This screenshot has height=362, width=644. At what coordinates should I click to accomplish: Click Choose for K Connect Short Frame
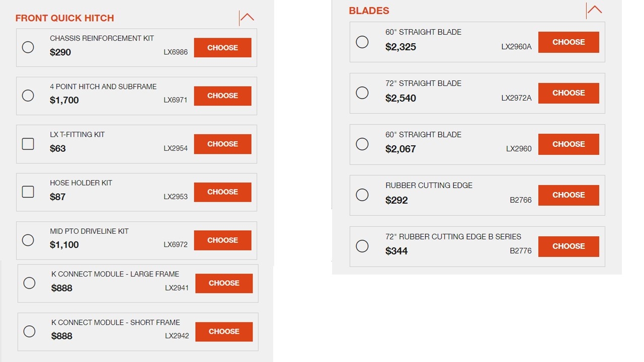coord(224,332)
